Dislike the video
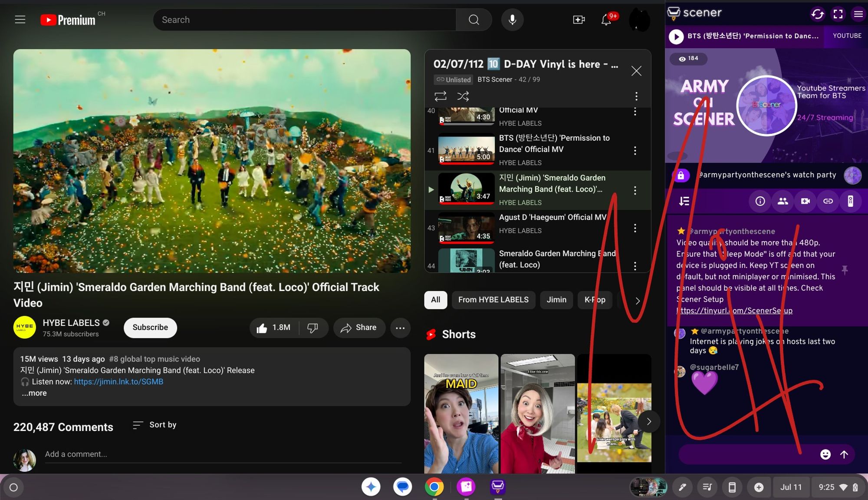The height and width of the screenshot is (500, 868). (x=313, y=328)
